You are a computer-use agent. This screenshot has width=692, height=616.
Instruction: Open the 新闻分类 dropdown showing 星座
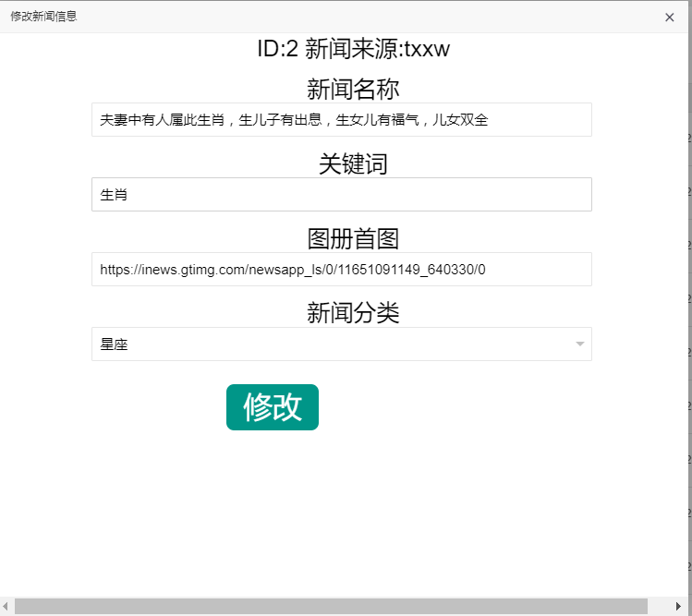[x=342, y=344]
